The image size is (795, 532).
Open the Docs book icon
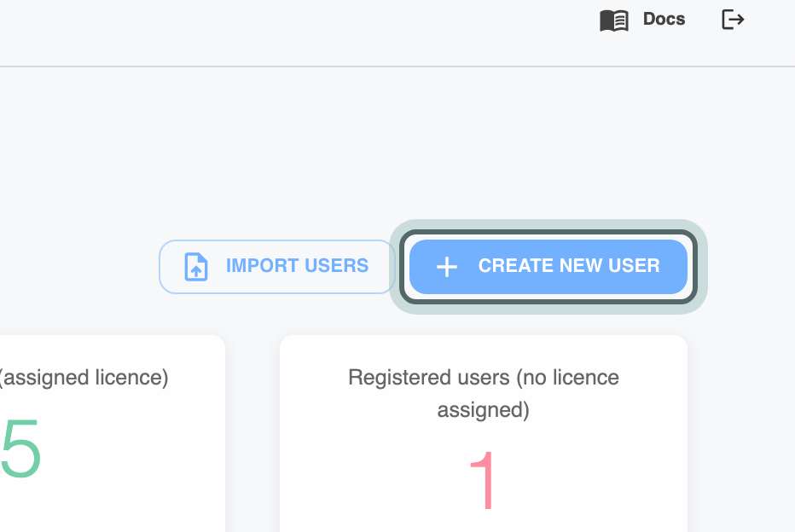pyautogui.click(x=614, y=20)
